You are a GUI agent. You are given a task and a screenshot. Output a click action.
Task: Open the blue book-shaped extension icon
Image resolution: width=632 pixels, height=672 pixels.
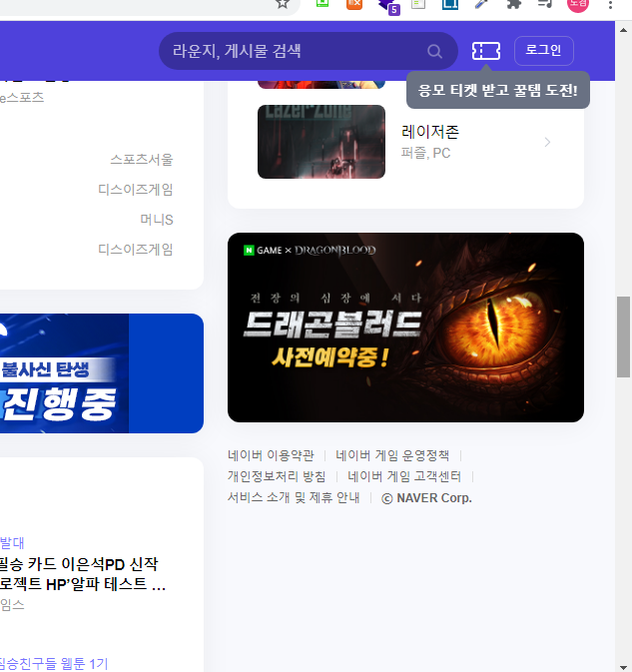450,3
